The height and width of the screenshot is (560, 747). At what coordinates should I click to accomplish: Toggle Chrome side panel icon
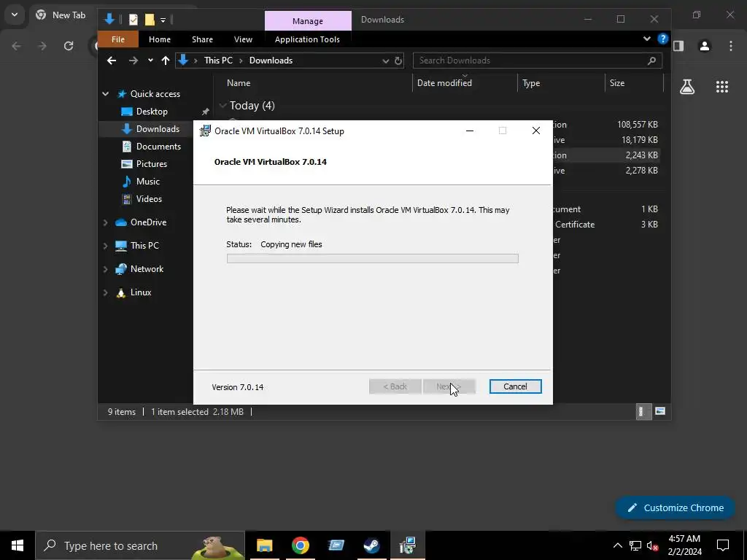pyautogui.click(x=678, y=46)
